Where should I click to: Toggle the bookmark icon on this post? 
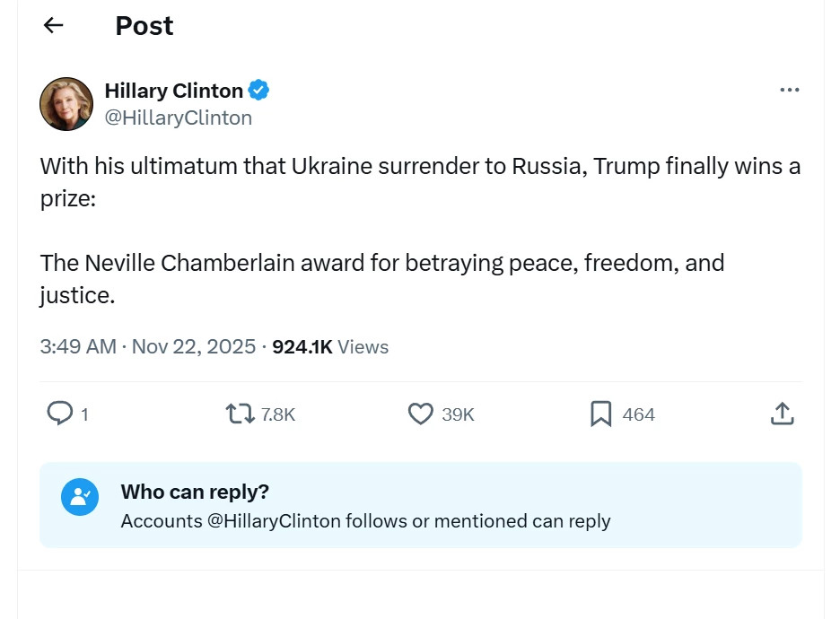point(600,414)
